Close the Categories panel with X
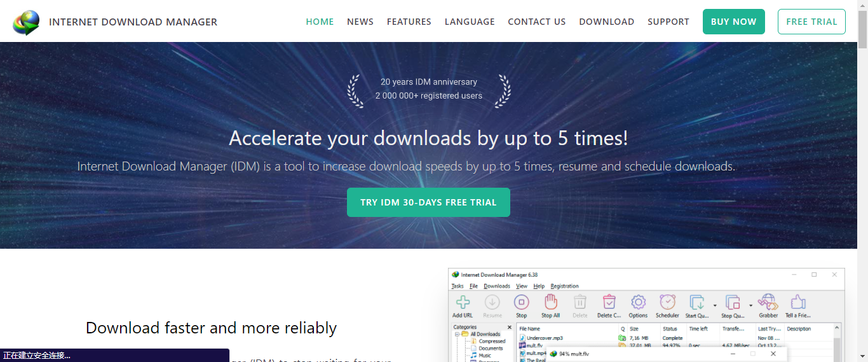 click(x=509, y=328)
